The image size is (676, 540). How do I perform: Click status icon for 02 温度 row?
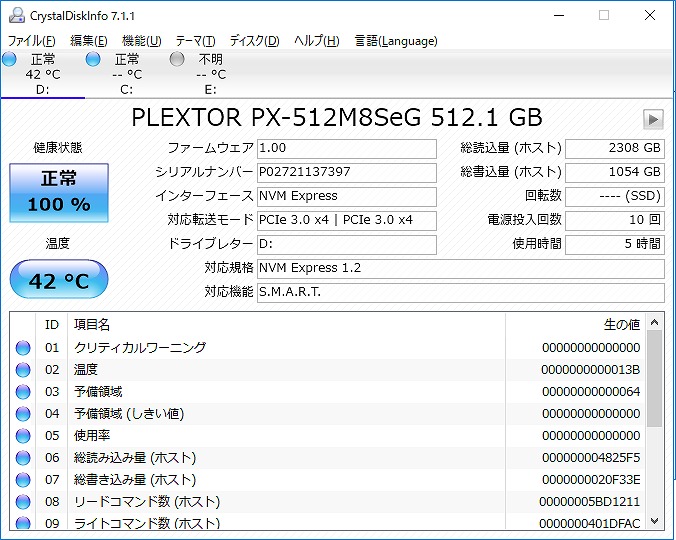coord(23,370)
